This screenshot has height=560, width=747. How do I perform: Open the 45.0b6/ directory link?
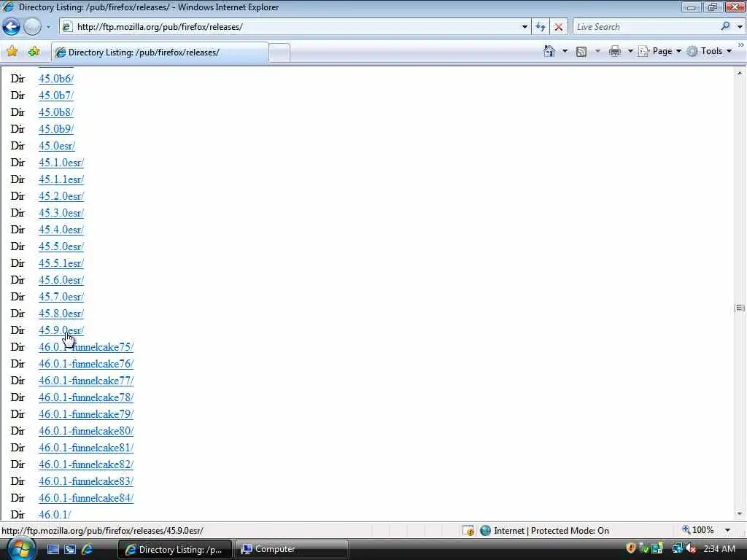tap(55, 79)
